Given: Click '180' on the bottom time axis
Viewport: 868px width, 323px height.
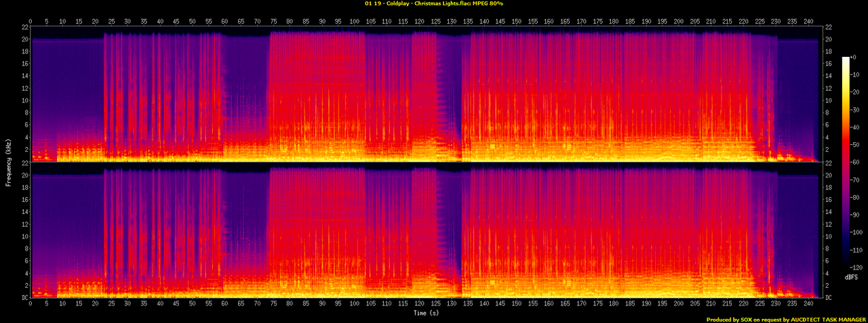Looking at the screenshot, I should point(614,305).
